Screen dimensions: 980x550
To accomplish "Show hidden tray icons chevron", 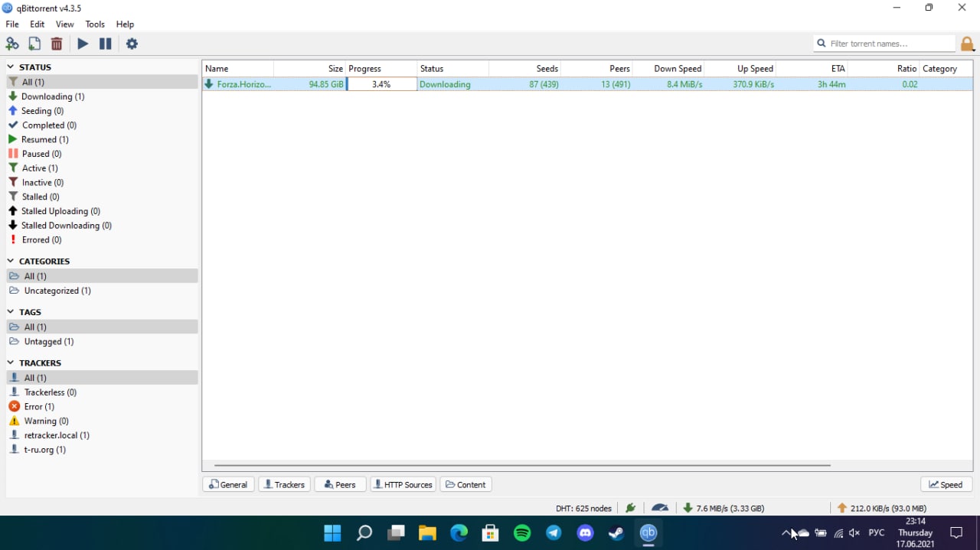I will pyautogui.click(x=786, y=533).
